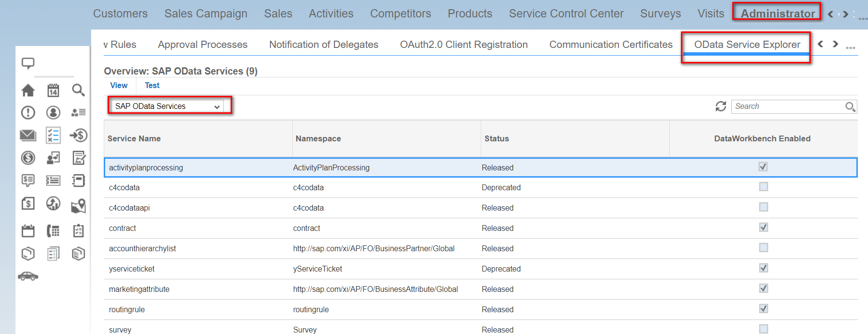Open the exclamation alert icon
The height and width of the screenshot is (334, 868).
point(28,113)
